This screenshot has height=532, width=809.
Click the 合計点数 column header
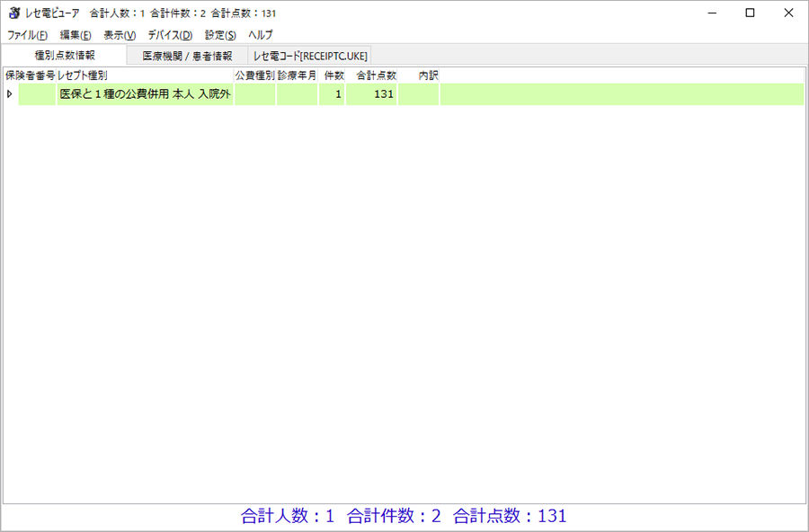(x=372, y=75)
